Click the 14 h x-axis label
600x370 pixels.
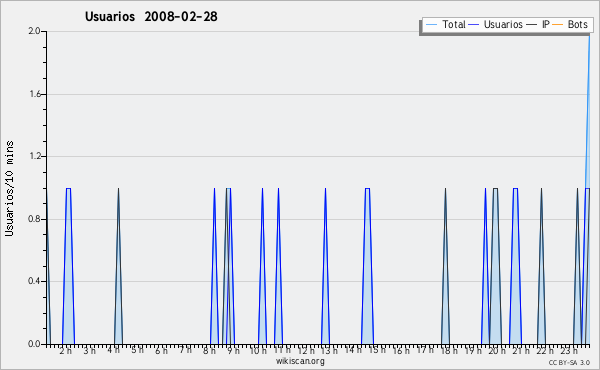click(x=353, y=350)
